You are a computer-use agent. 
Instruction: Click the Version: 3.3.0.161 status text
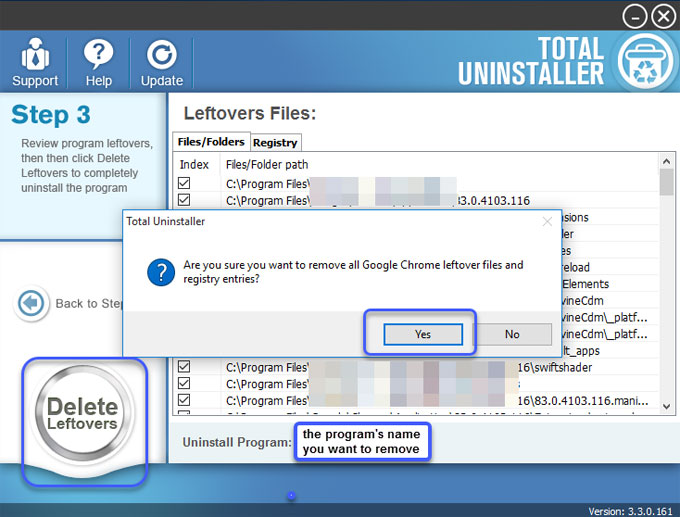[630, 511]
